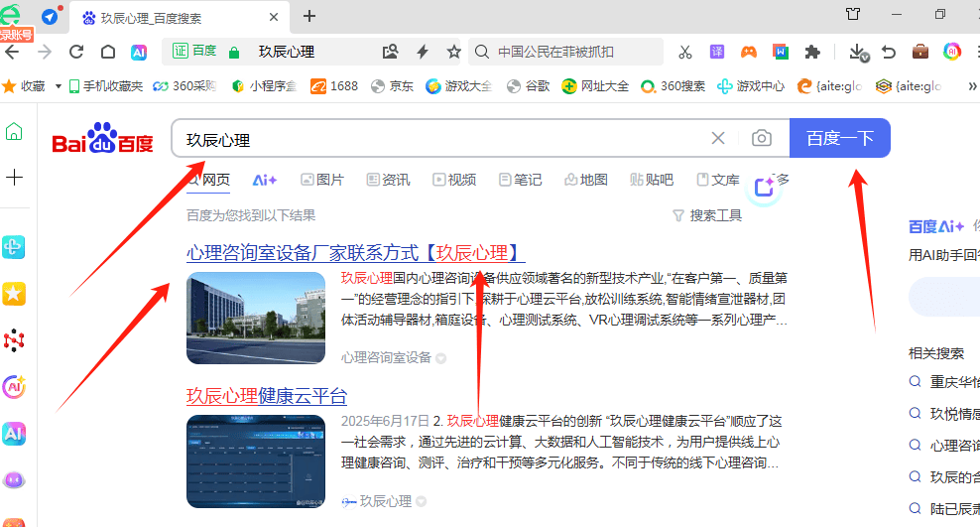The image size is (980, 527).
Task: Switch to the 图片 search tab
Action: point(322,180)
